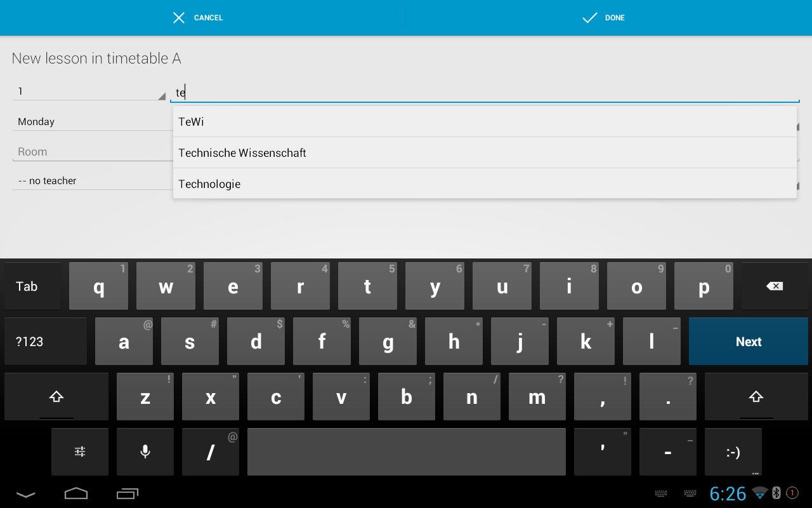Tap the o key
This screenshot has width=812, height=508.
click(636, 286)
